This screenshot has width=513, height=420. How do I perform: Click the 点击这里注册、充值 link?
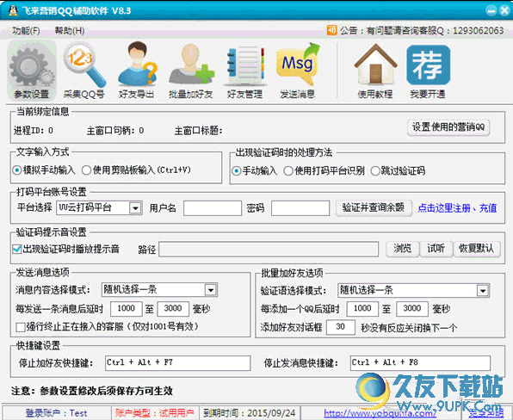[x=457, y=208]
